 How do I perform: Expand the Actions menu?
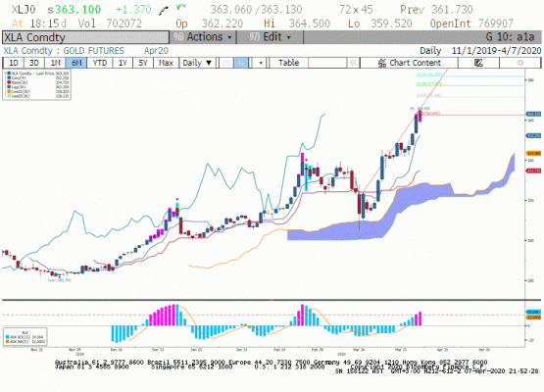(203, 37)
